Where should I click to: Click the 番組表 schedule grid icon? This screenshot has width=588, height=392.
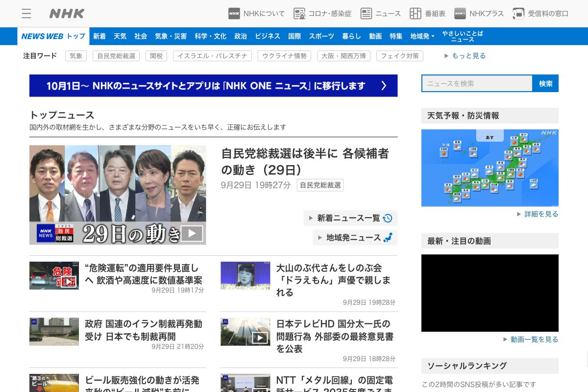(416, 14)
